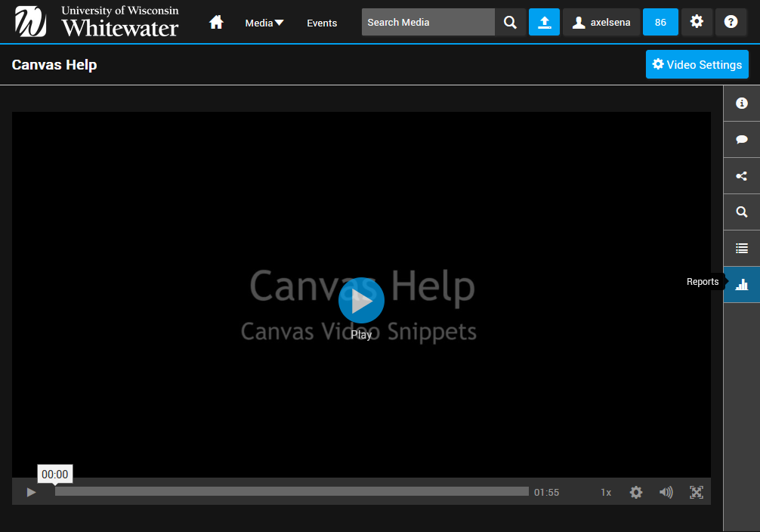Click the video progress seek bar

(x=292, y=491)
